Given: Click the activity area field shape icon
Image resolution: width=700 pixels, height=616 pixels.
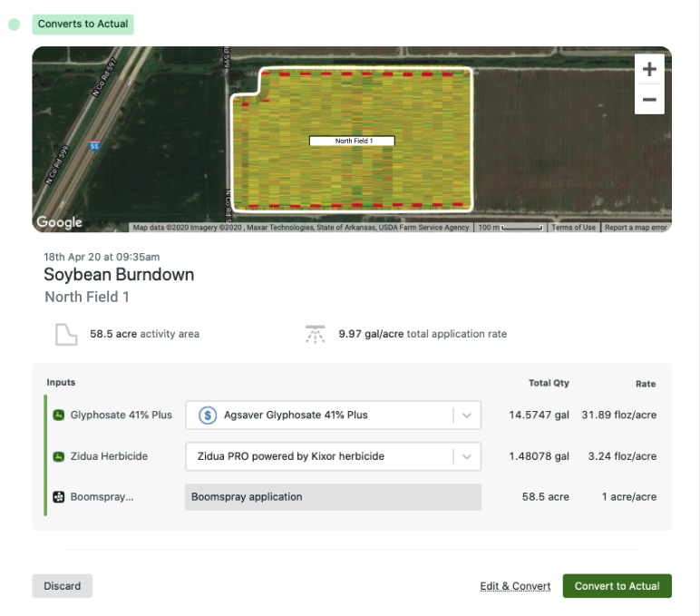Looking at the screenshot, I should [66, 334].
